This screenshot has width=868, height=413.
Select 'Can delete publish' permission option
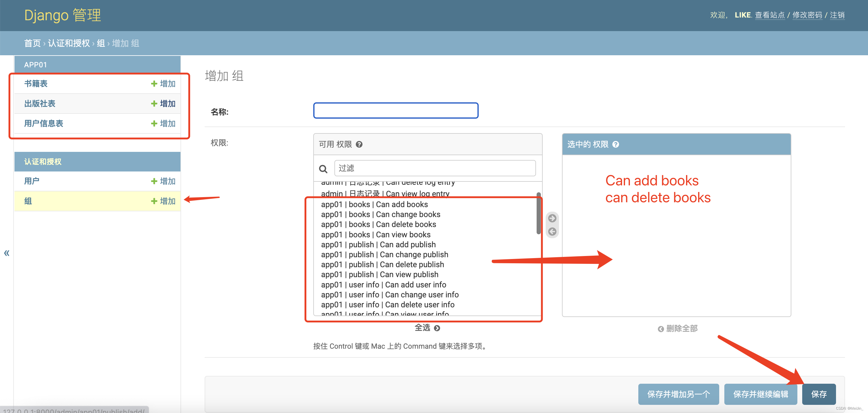tap(382, 264)
